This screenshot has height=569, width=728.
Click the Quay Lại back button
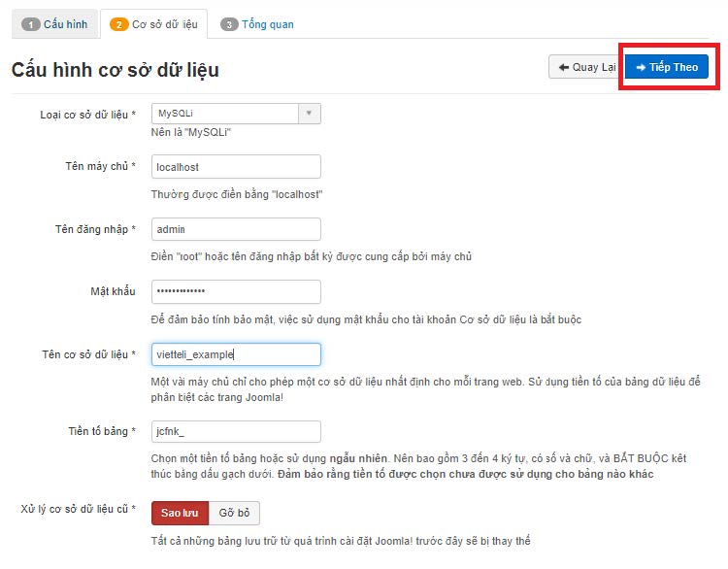coord(586,67)
